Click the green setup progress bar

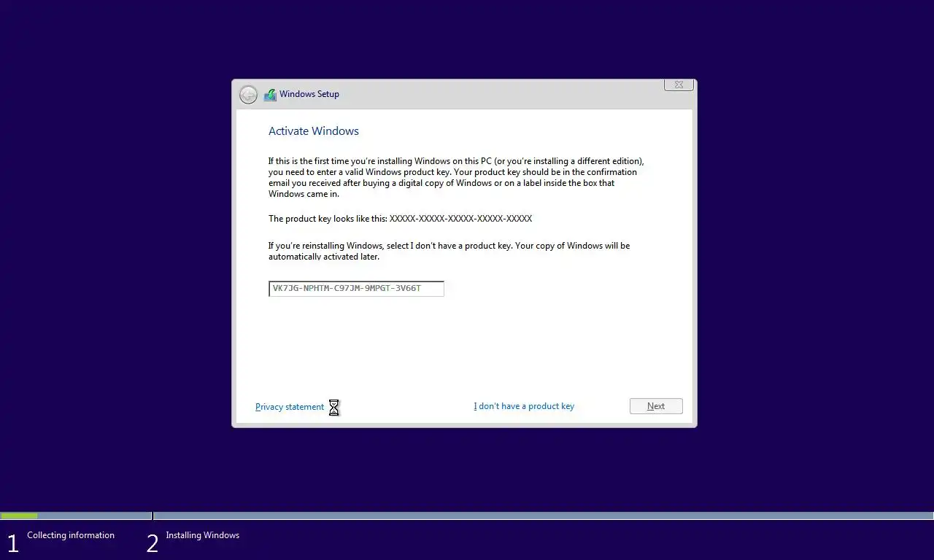click(19, 516)
